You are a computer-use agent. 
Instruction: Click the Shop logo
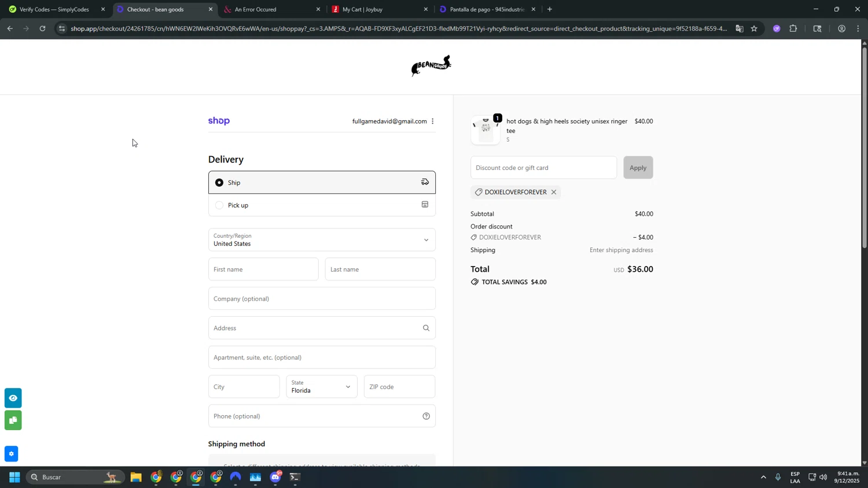[219, 121]
